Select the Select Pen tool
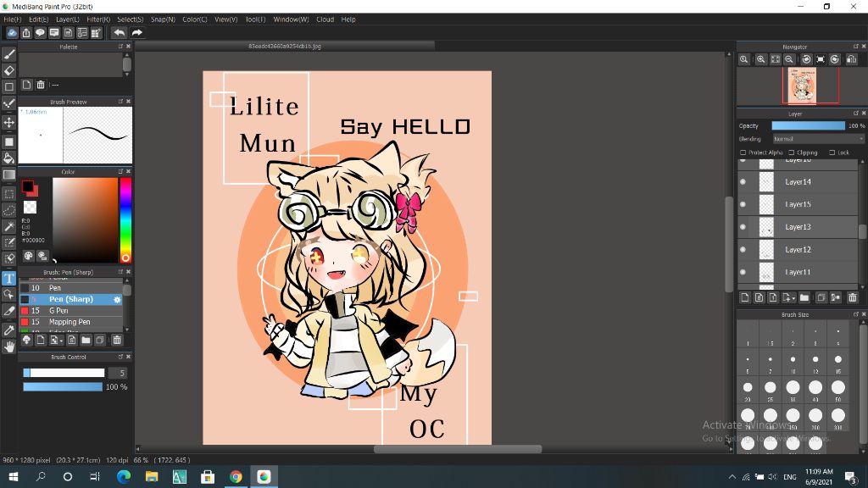This screenshot has width=868, height=488. click(8, 242)
